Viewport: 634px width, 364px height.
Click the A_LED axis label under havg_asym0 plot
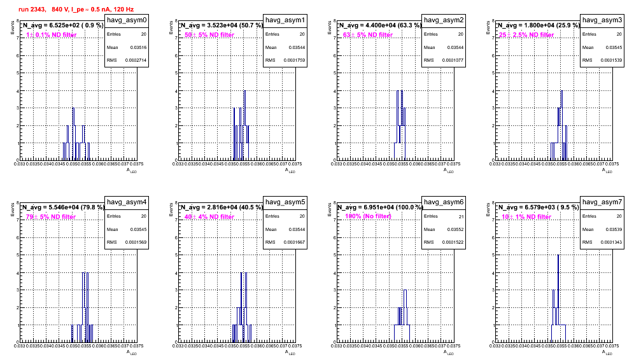tap(131, 171)
